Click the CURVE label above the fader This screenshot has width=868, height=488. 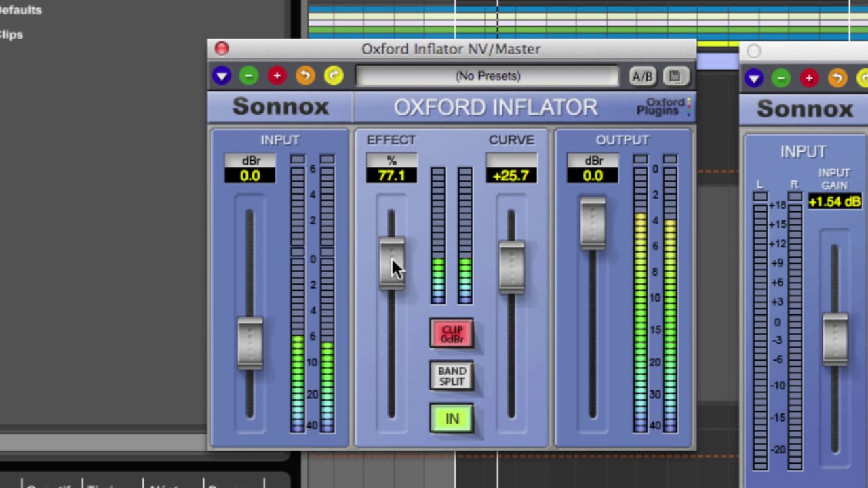(511, 140)
